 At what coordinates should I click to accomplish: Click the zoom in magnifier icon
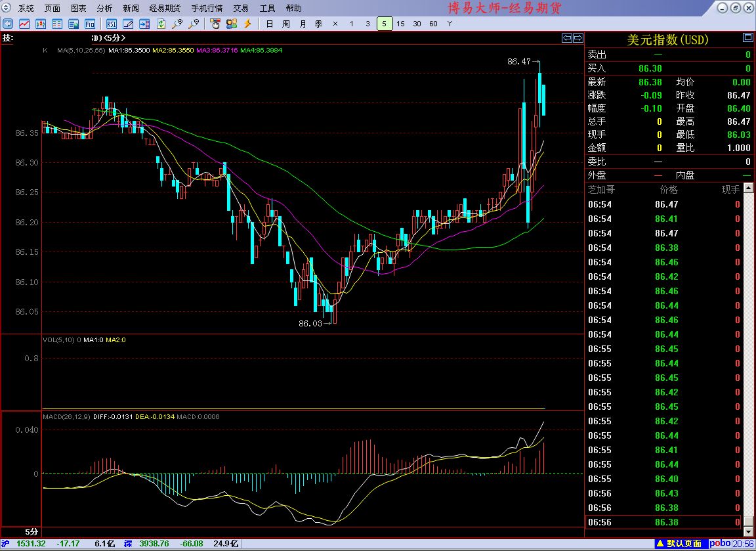click(x=177, y=24)
